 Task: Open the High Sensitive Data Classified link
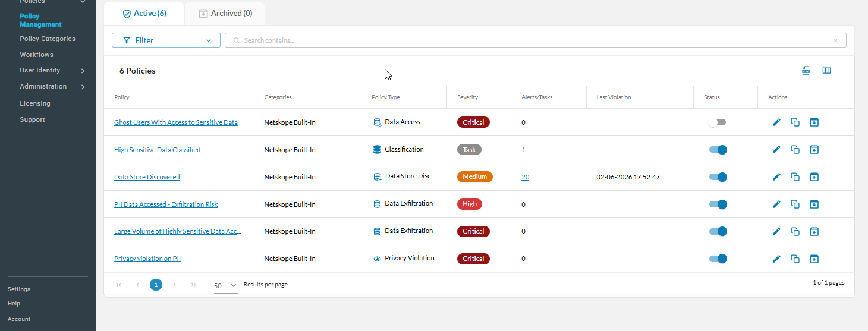[x=157, y=150]
